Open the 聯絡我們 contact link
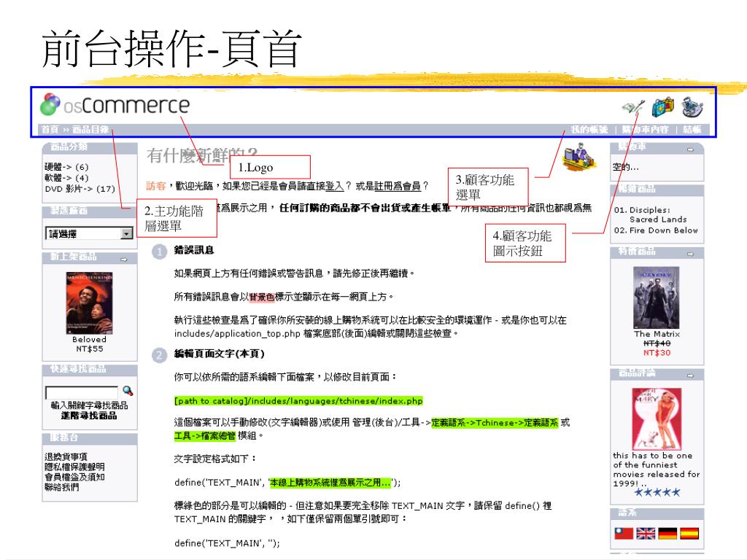Image resolution: width=747 pixels, height=560 pixels. 61,486
